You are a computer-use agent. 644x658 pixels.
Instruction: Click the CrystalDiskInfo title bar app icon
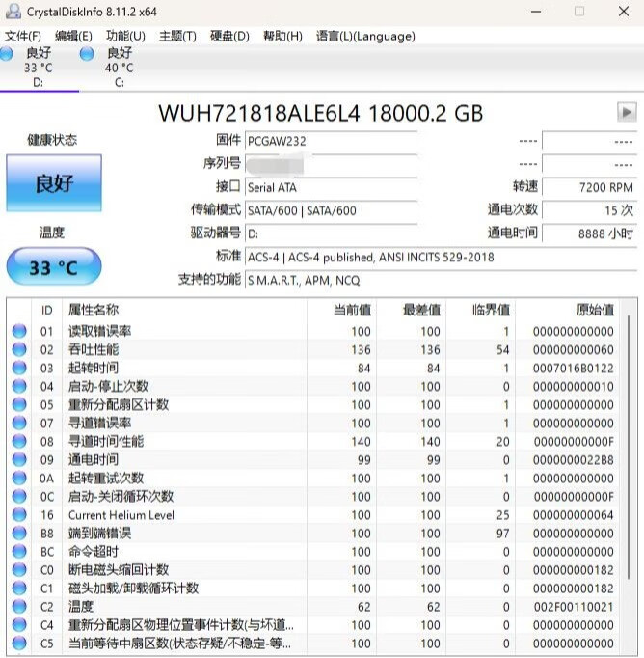click(x=13, y=12)
